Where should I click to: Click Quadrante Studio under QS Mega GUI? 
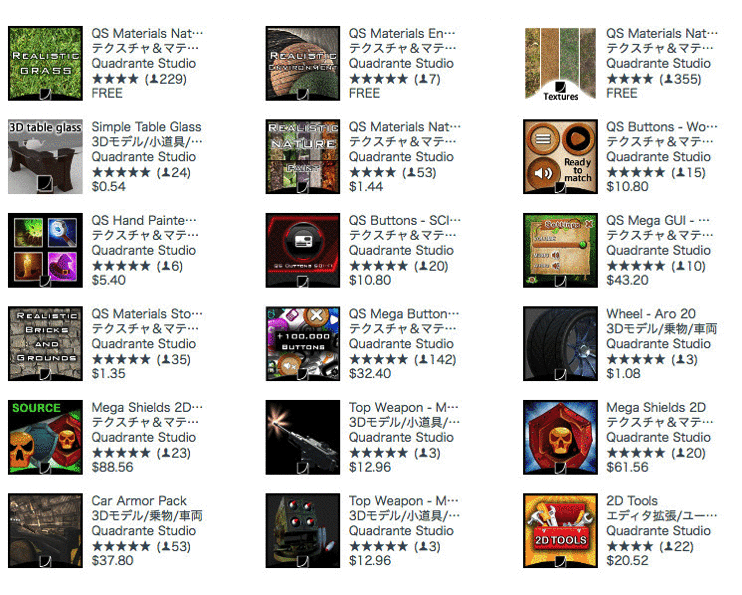coord(658,250)
